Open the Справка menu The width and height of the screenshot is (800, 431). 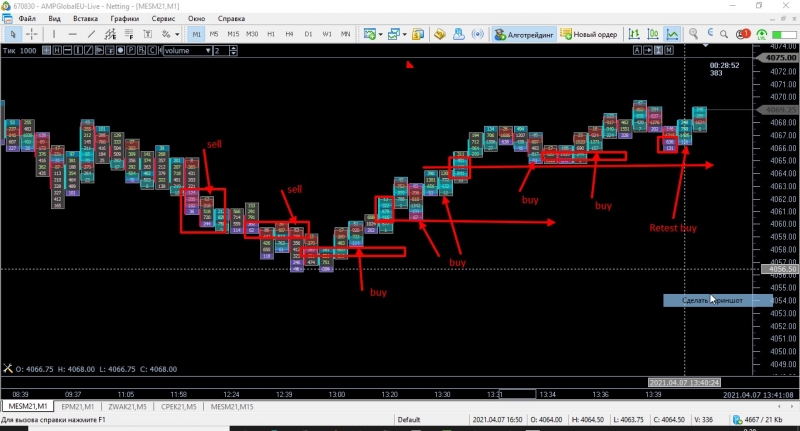231,18
